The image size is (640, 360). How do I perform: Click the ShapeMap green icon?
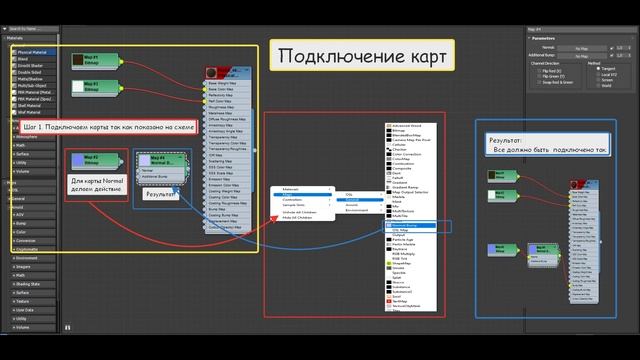(x=389, y=263)
